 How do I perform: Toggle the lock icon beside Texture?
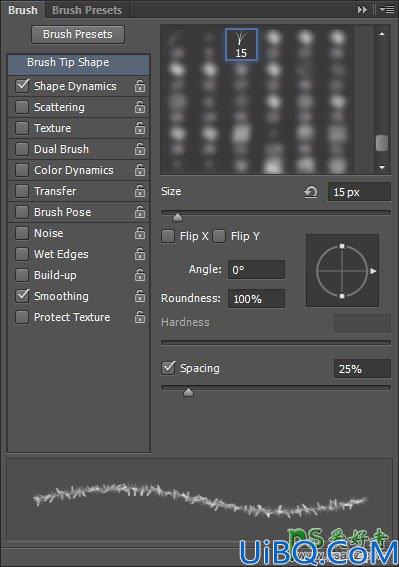click(140, 128)
